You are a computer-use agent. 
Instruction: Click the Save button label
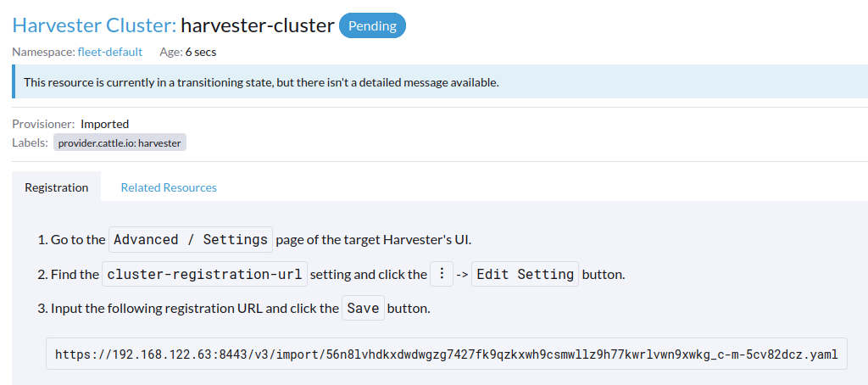[363, 309]
